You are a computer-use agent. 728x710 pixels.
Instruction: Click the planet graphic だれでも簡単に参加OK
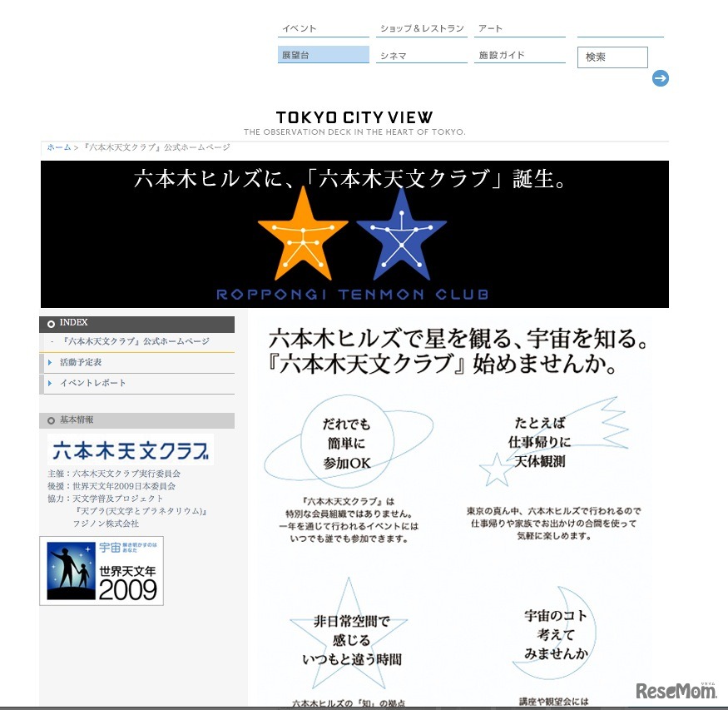[x=349, y=442]
